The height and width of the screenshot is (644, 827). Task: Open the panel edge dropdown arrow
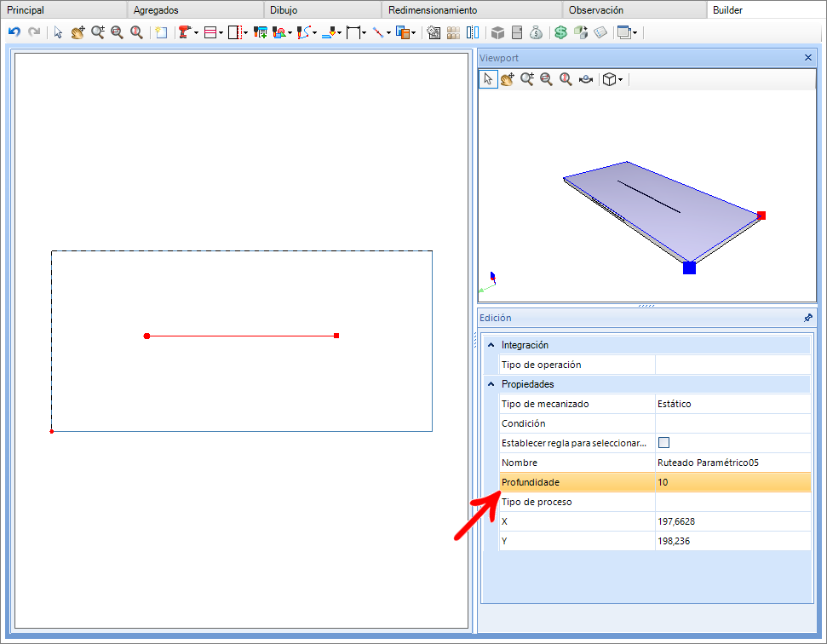click(246, 32)
